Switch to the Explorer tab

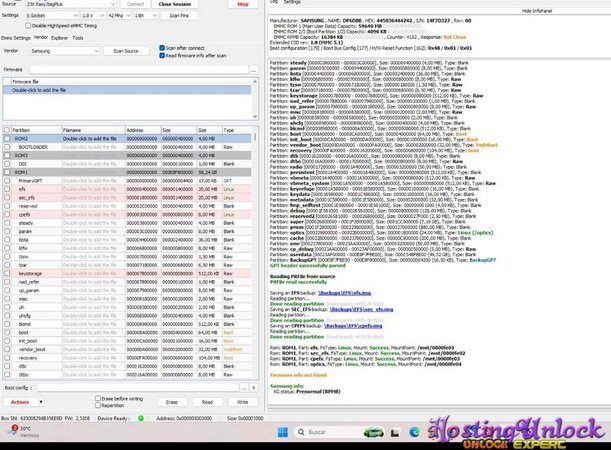[x=59, y=37]
